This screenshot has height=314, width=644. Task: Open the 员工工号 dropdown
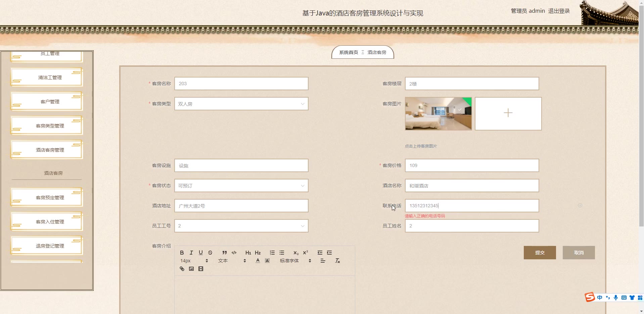point(241,226)
